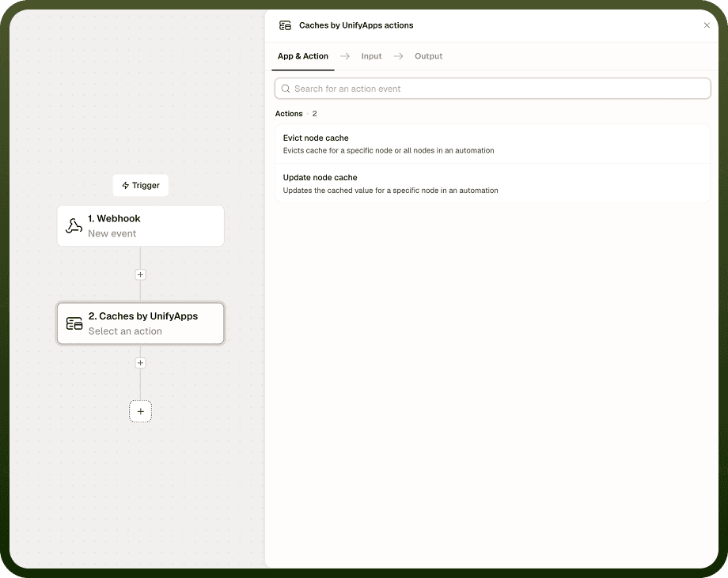Viewport: 728px width, 578px height.
Task: Click the Evicts cache for a specific node description
Action: pos(389,150)
